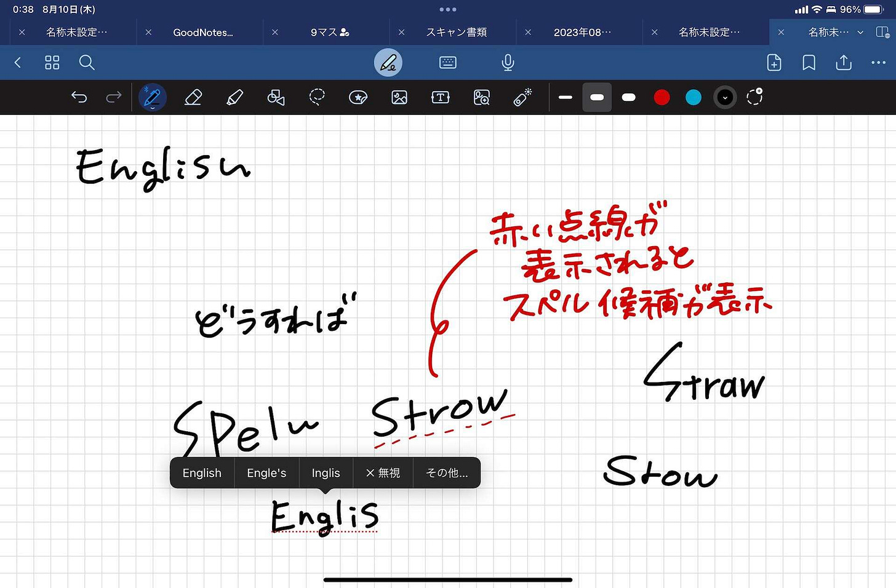
Task: Choose the spelling suggestion Inglis
Action: click(326, 473)
